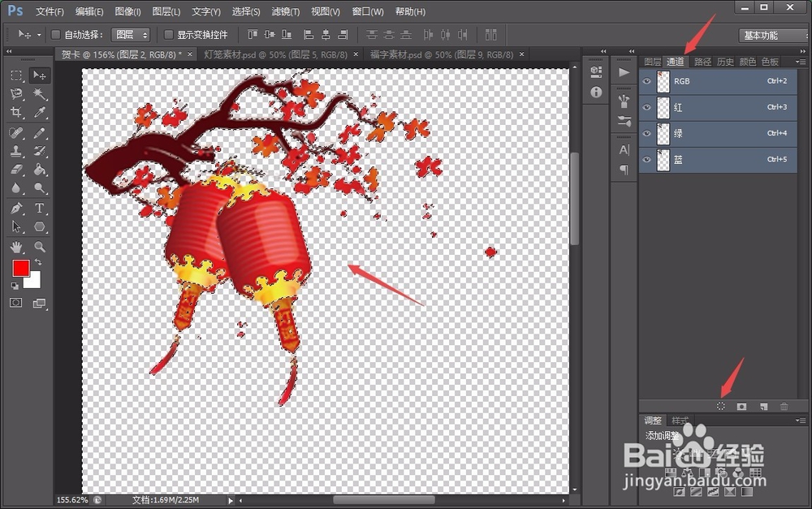Check the 显示变换控件 option
The height and width of the screenshot is (509, 812).
pos(169,35)
